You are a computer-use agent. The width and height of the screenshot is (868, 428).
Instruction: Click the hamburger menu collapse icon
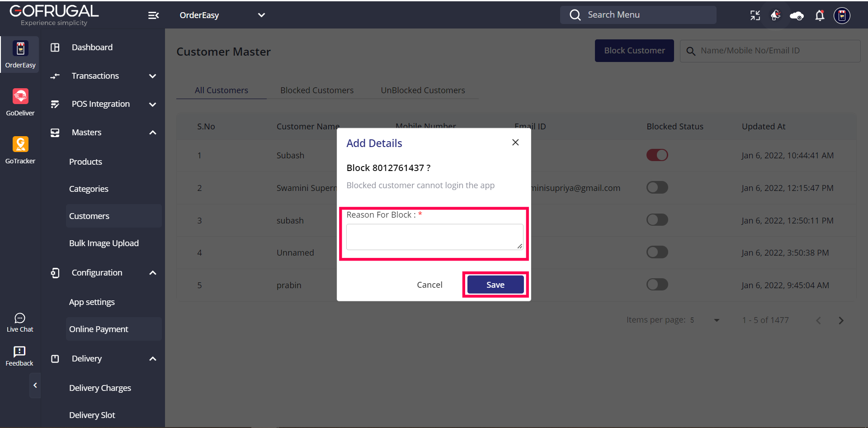tap(154, 15)
